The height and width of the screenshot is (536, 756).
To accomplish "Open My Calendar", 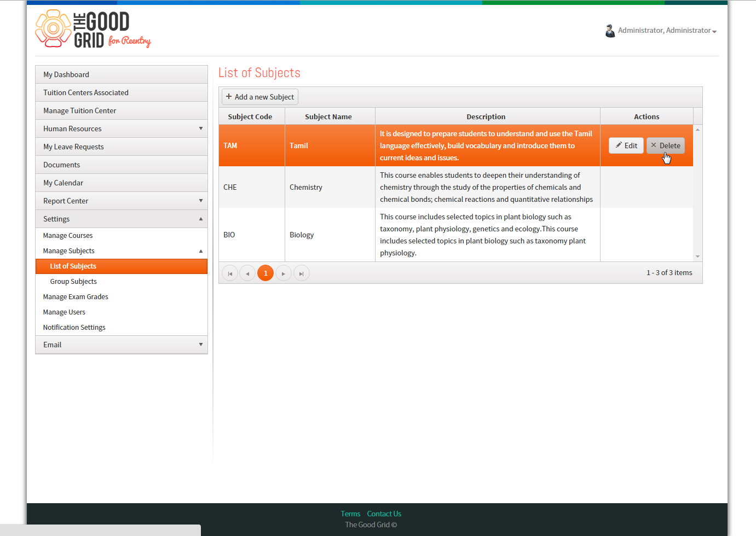I will pyautogui.click(x=122, y=183).
